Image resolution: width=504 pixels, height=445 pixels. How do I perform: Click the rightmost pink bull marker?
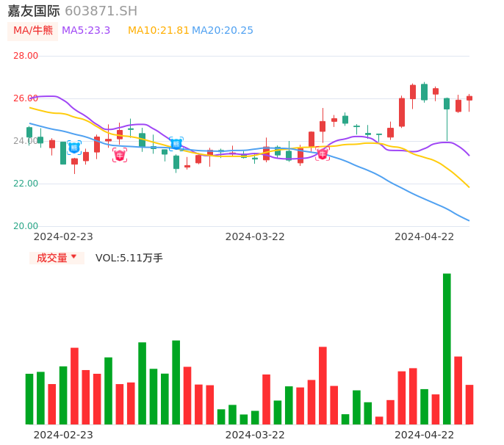pos(323,154)
